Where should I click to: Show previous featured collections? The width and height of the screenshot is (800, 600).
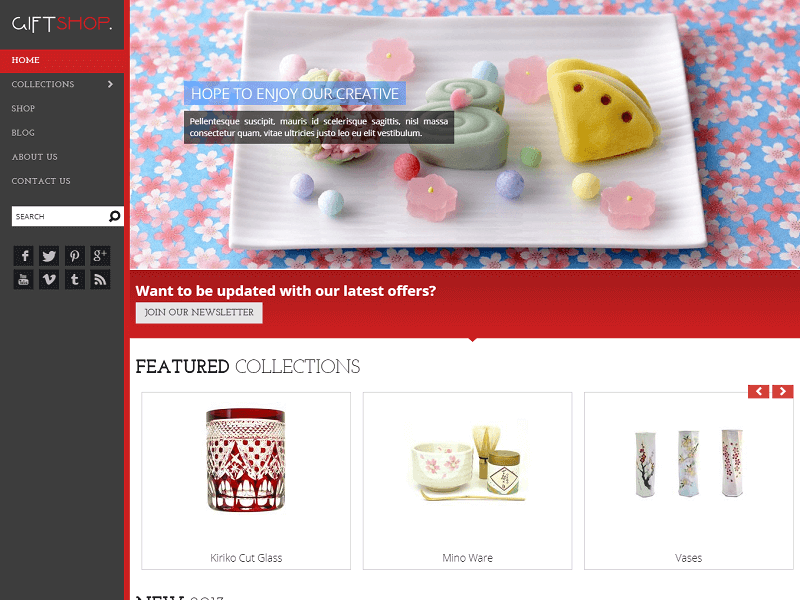tap(759, 391)
